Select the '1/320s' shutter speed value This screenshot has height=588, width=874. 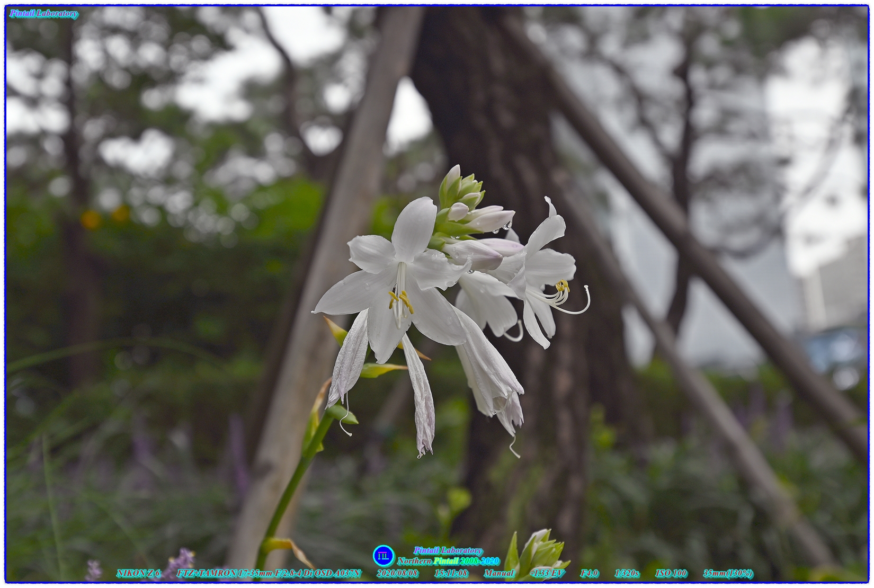[x=627, y=573]
